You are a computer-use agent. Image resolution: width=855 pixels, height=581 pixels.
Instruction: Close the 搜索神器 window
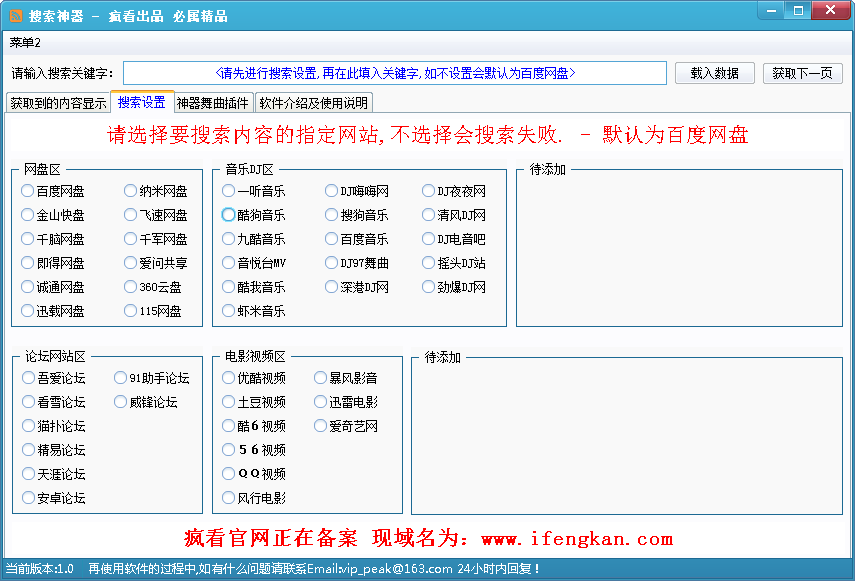(830, 10)
